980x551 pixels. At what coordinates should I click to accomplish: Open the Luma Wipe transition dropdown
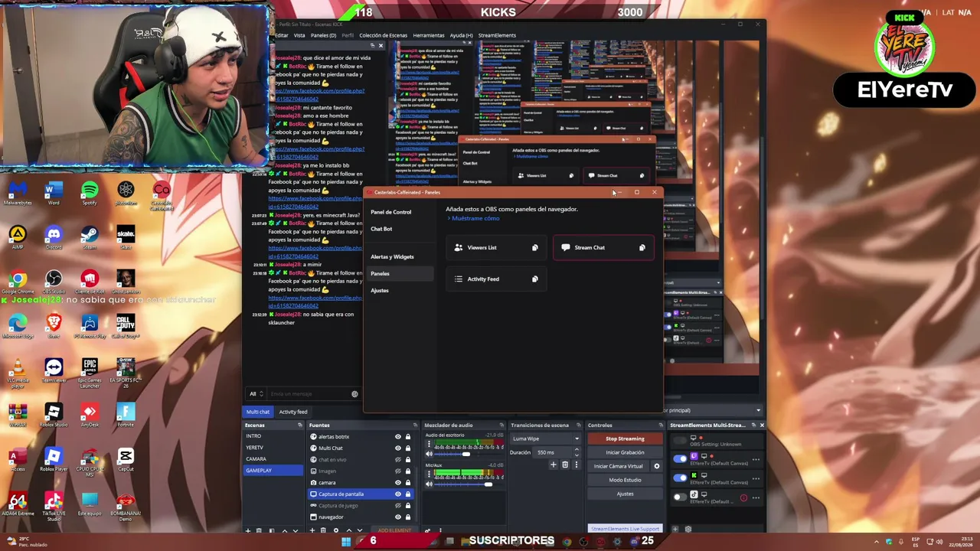coord(545,439)
